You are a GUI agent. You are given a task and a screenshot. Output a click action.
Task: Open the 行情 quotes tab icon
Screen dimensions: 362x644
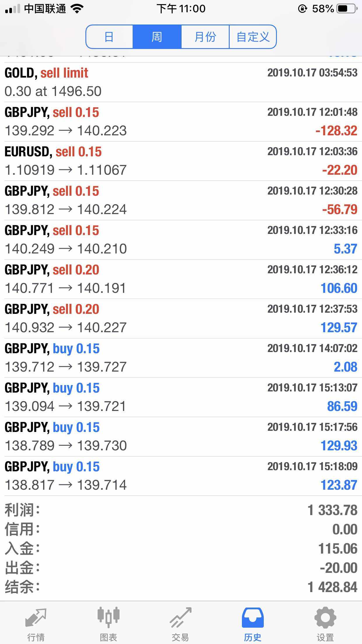click(36, 618)
